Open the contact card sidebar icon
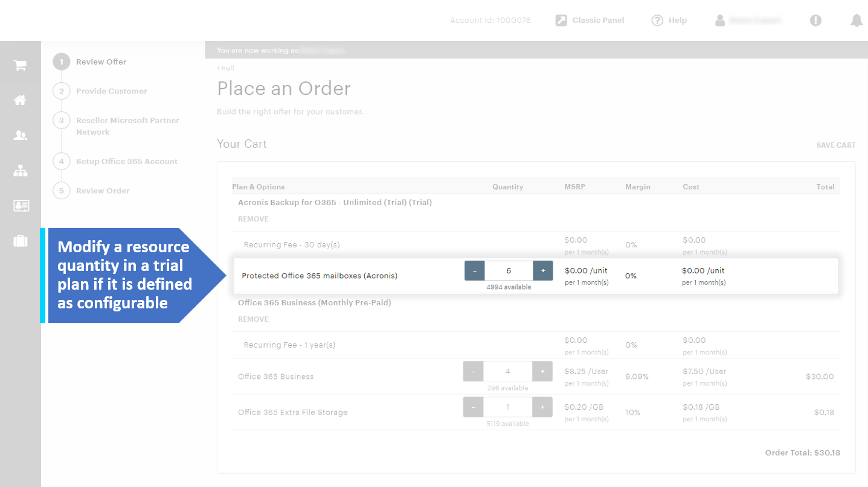868x487 pixels. 21,206
